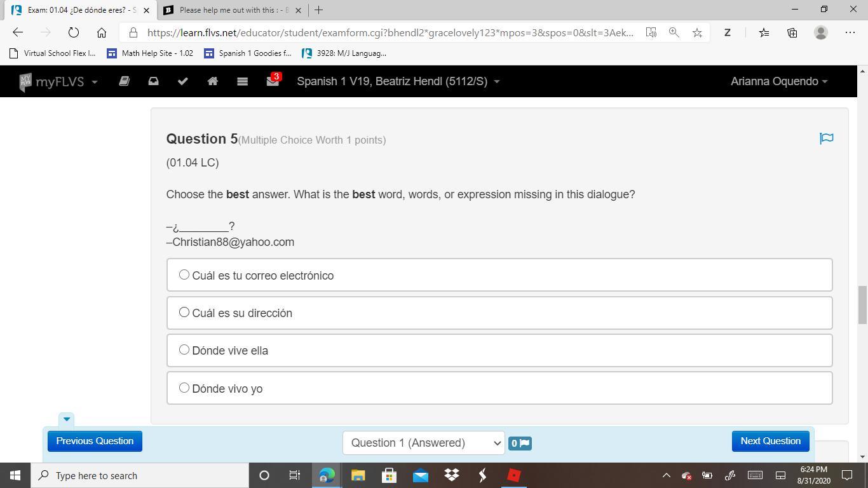Viewport: 868px width, 488px height.
Task: Open the notification center icon
Action: [846, 475]
